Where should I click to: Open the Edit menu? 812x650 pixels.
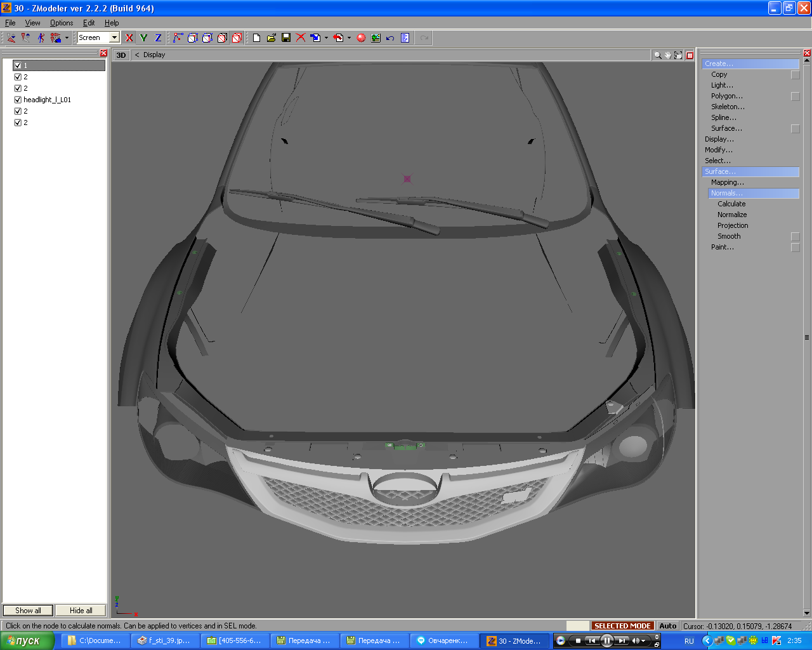[89, 23]
